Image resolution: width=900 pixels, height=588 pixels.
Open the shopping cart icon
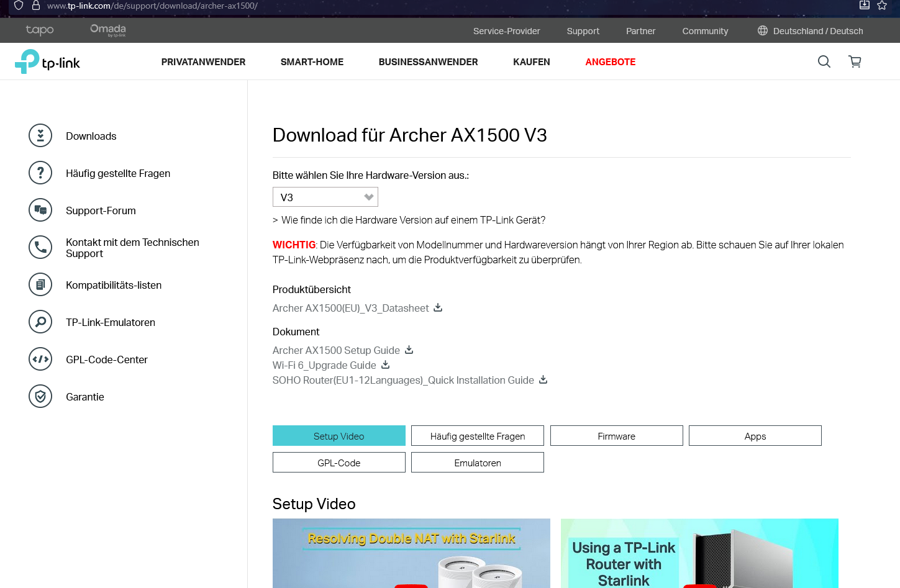pyautogui.click(x=855, y=61)
